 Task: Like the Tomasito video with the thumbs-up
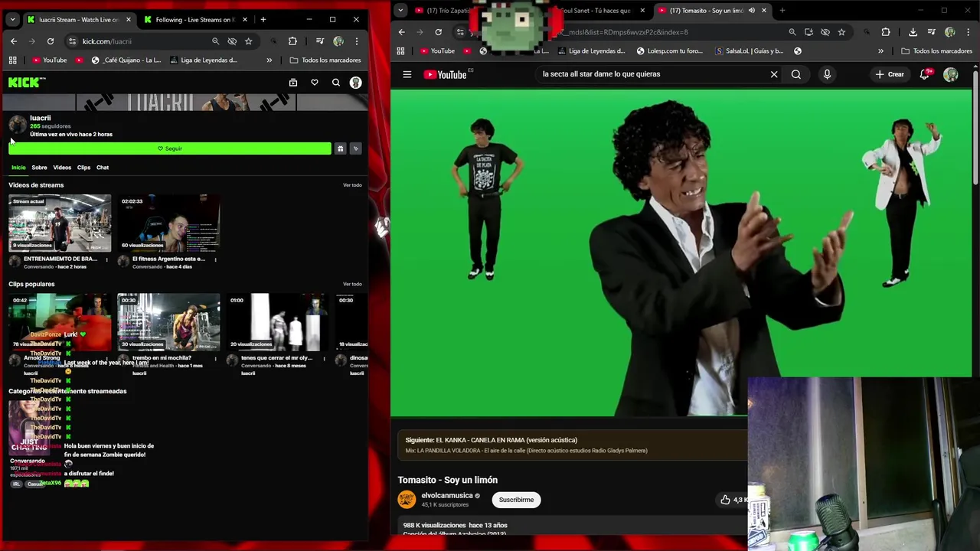pyautogui.click(x=725, y=500)
